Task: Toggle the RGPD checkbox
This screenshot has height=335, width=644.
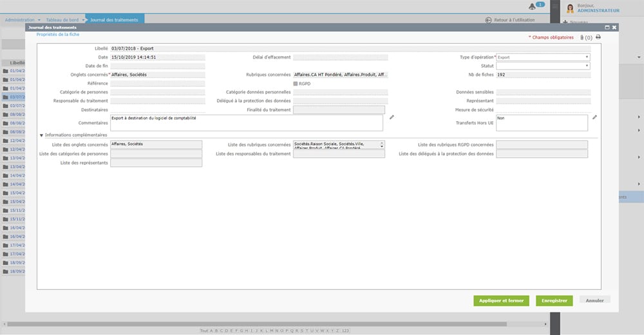Action: [296, 84]
